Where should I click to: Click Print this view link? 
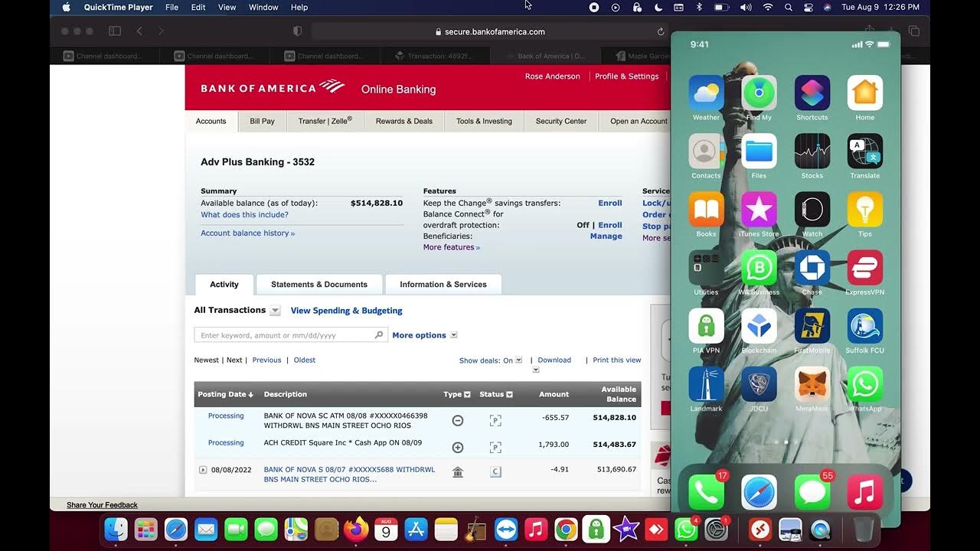pos(617,360)
